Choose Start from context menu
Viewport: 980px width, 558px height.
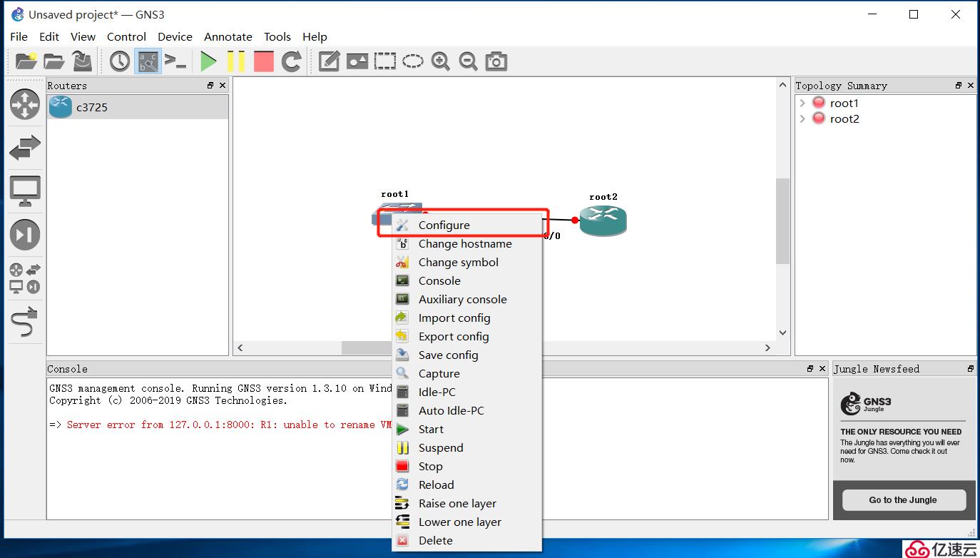pyautogui.click(x=467, y=429)
